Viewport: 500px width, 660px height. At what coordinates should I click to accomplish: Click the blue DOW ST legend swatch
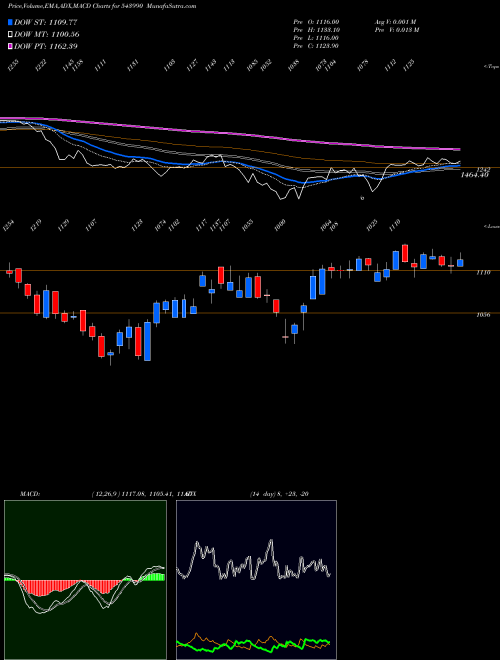pyautogui.click(x=10, y=22)
